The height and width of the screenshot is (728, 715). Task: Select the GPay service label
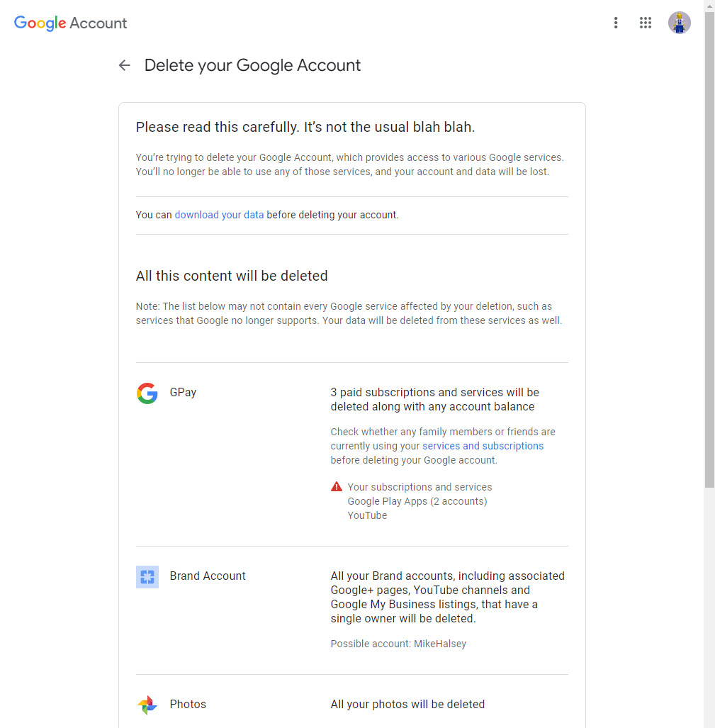183,392
